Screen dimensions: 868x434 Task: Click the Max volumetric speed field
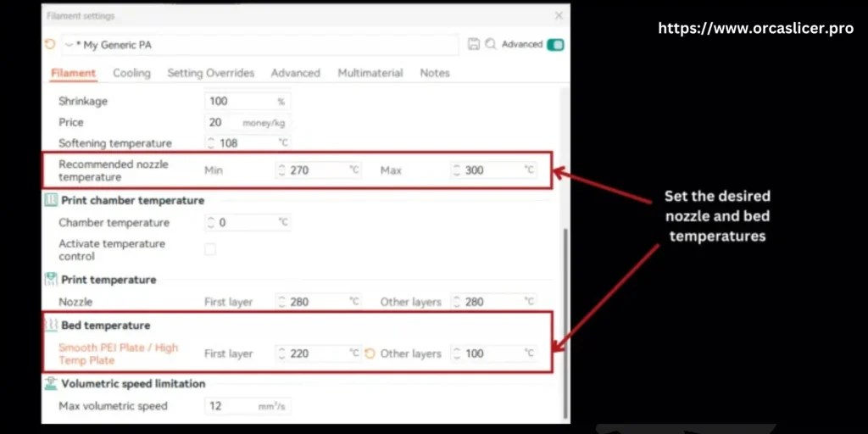(x=248, y=406)
